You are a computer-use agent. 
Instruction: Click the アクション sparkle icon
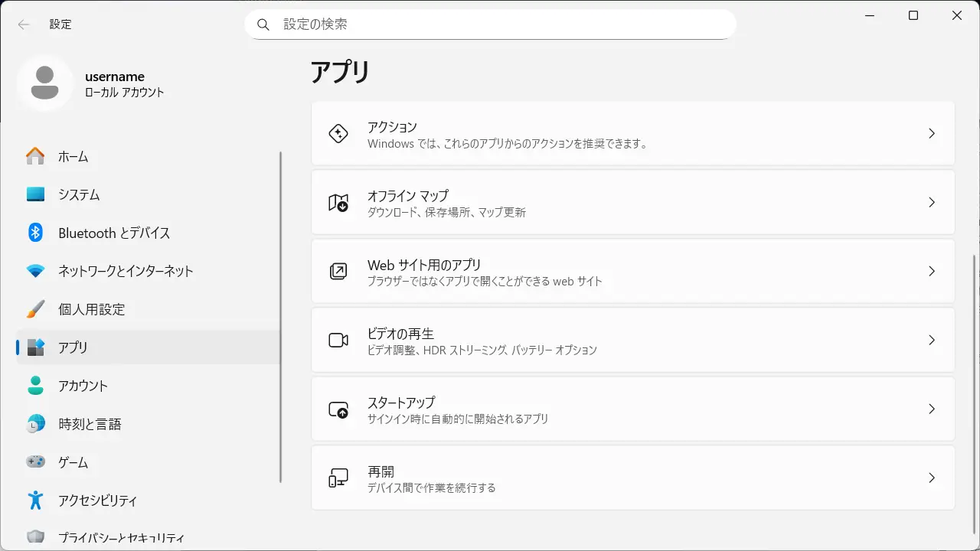pos(338,133)
